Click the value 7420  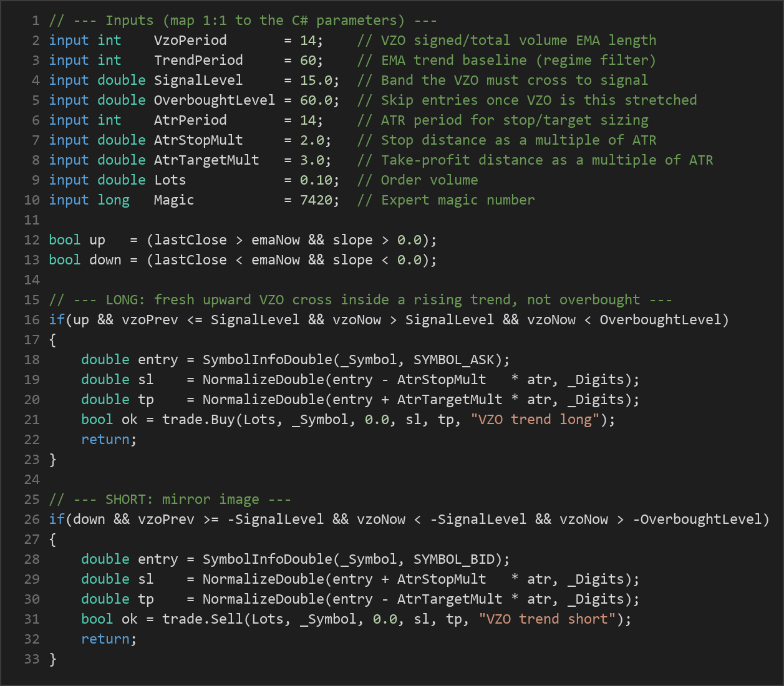(316, 200)
